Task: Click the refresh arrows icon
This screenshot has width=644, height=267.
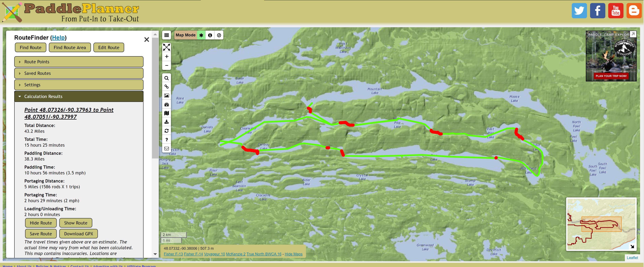Action: coord(167,131)
